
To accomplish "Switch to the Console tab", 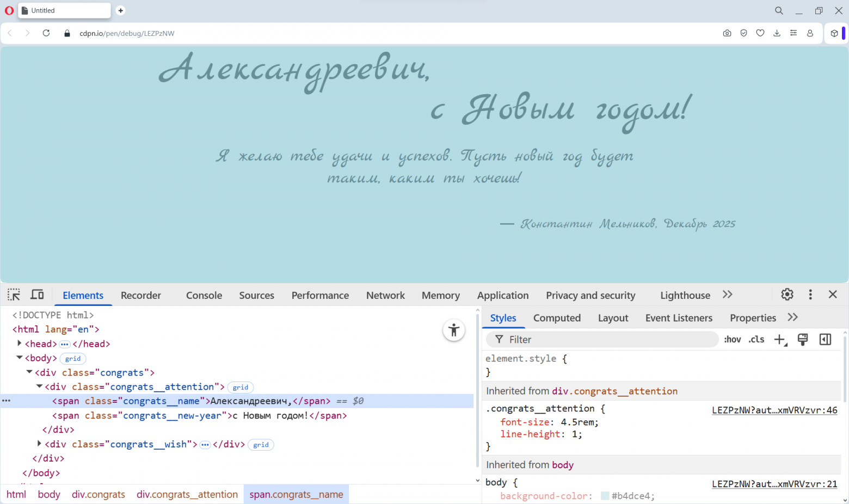I will [204, 296].
